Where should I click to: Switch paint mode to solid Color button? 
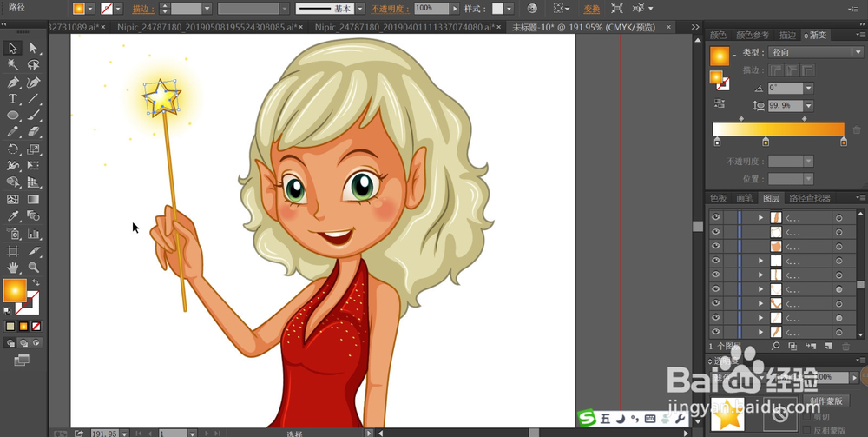[10, 326]
